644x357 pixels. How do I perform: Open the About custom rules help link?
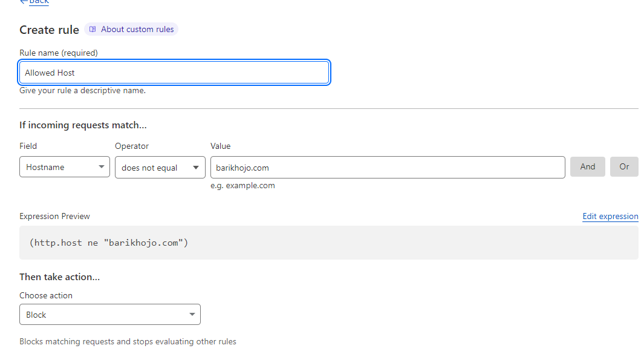point(137,29)
